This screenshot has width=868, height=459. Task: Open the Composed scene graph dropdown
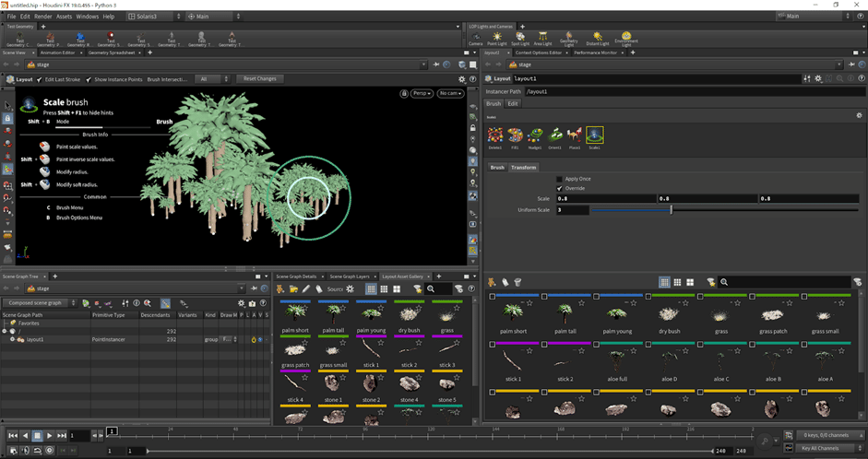coord(39,302)
